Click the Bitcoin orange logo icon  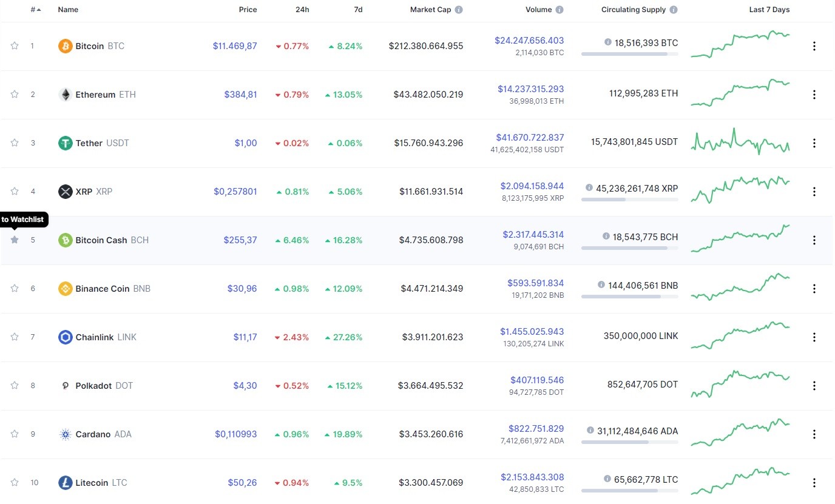click(x=65, y=46)
